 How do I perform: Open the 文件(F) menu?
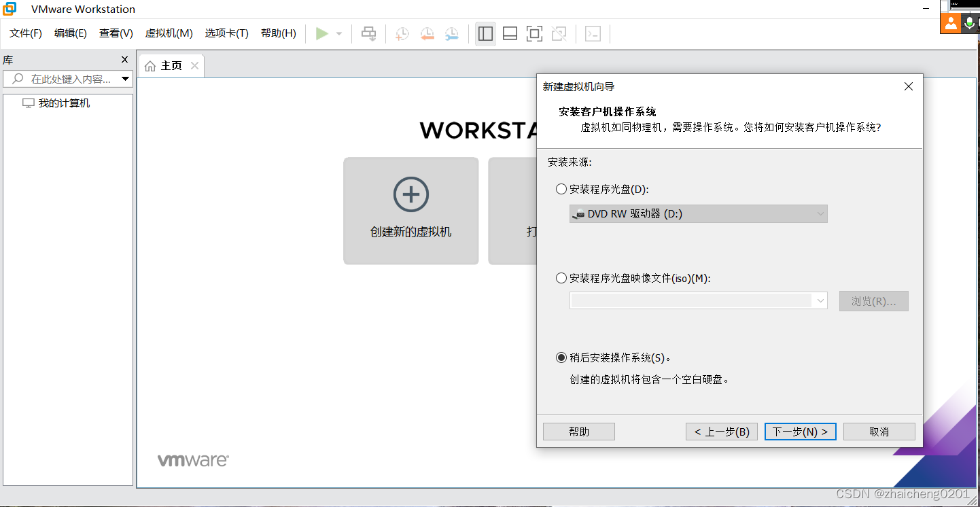26,33
